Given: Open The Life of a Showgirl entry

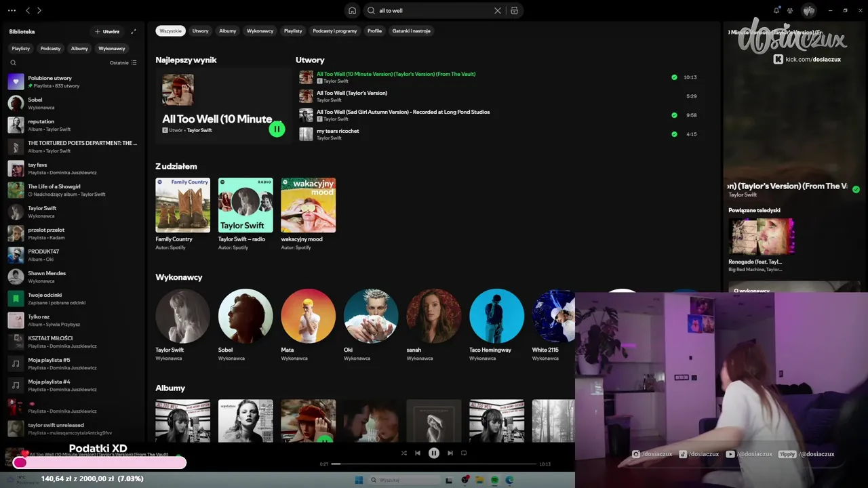Looking at the screenshot, I should coord(73,190).
